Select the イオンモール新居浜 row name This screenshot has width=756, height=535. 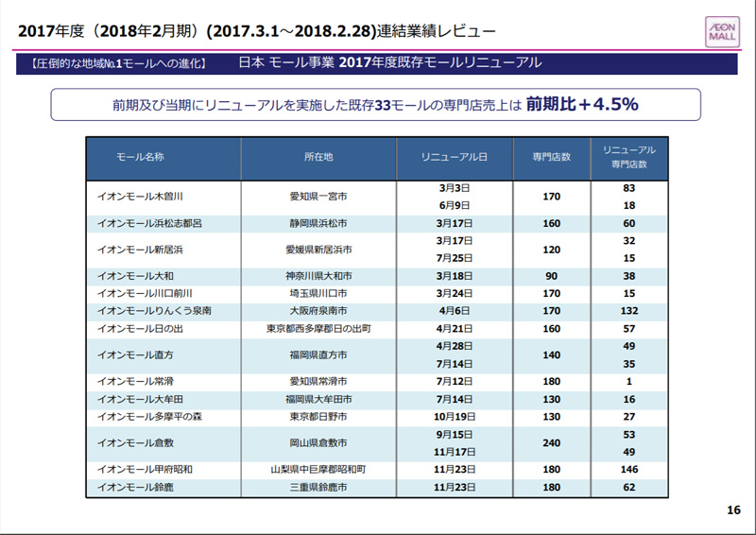pos(140,250)
